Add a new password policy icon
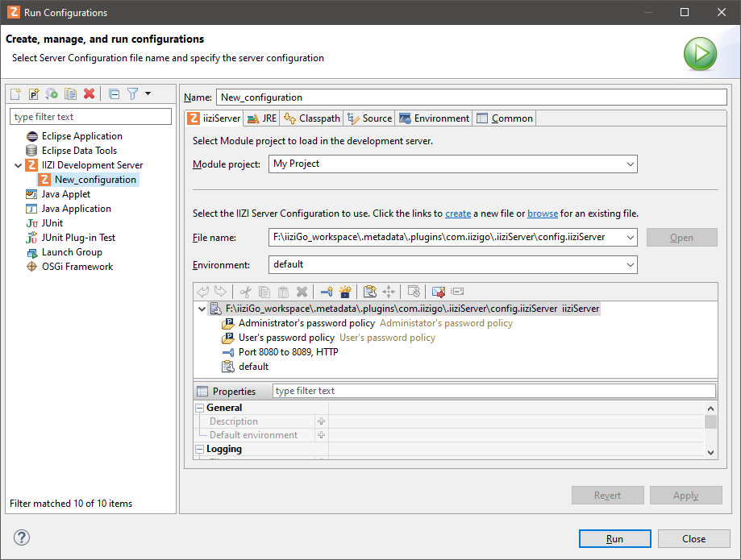The image size is (741, 560). [x=345, y=292]
